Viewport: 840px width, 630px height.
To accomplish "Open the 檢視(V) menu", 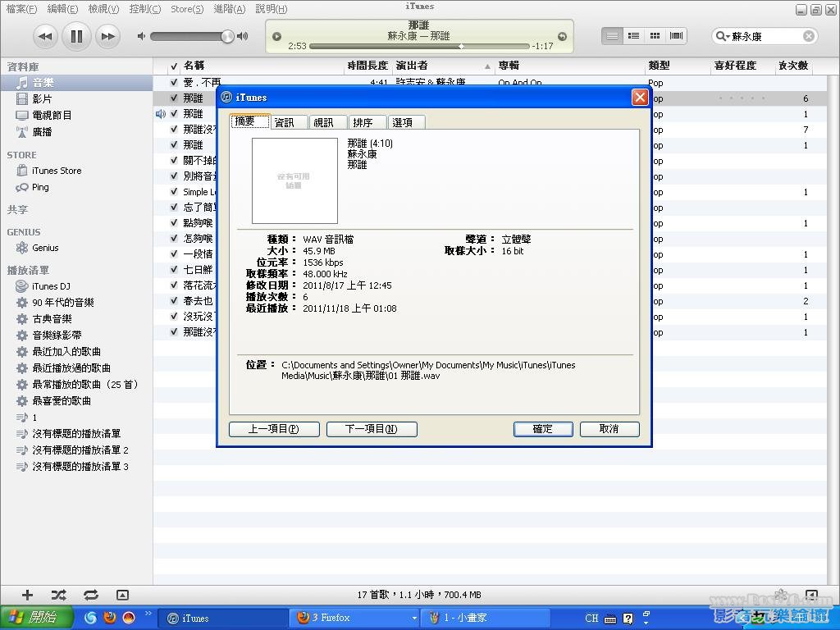I will 103,9.
